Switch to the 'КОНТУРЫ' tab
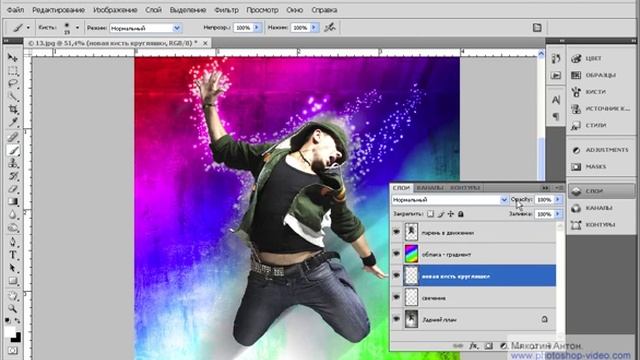640x360 pixels. (x=465, y=188)
